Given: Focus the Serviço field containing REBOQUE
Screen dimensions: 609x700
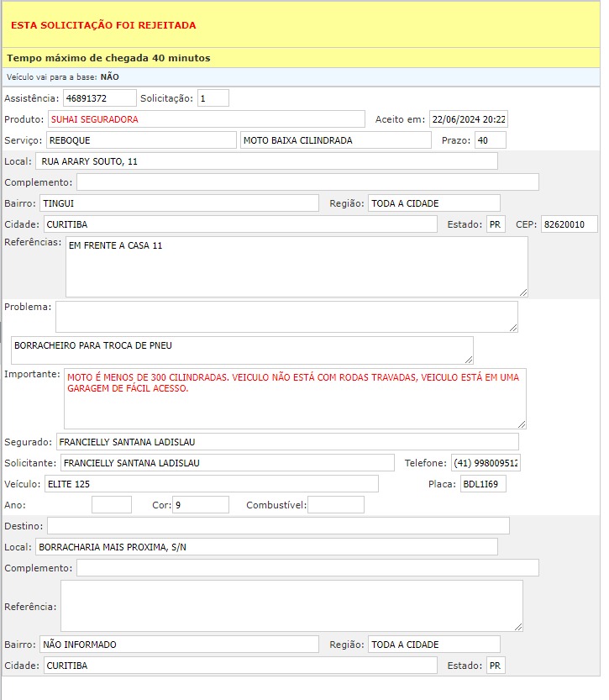Looking at the screenshot, I should (x=140, y=139).
